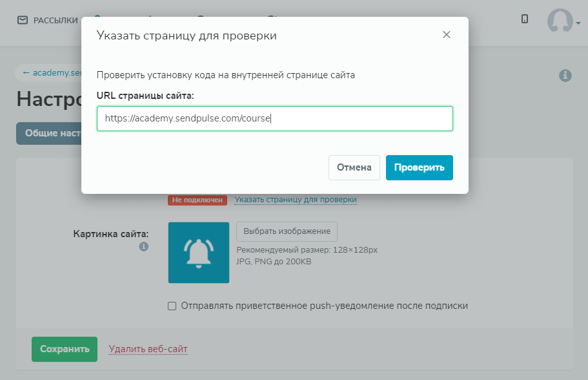Click the red Не подключен status badge

pyautogui.click(x=198, y=200)
